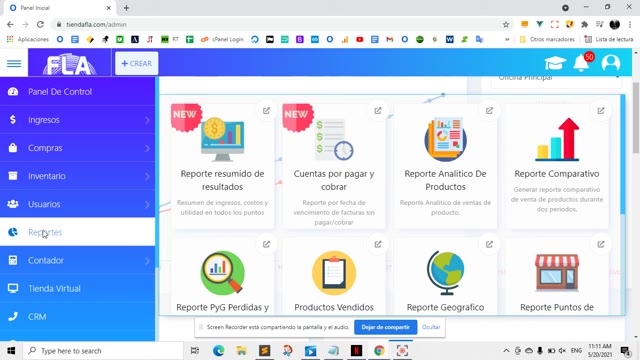Click the Reporte PyG magnifier chart icon
Screen dimensions: 640x360
(222, 273)
